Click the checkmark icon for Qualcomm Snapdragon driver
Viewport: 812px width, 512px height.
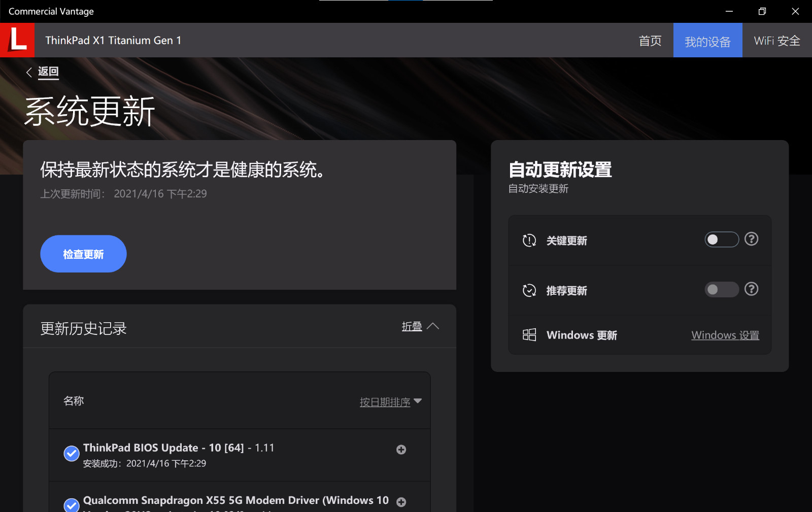click(x=72, y=505)
